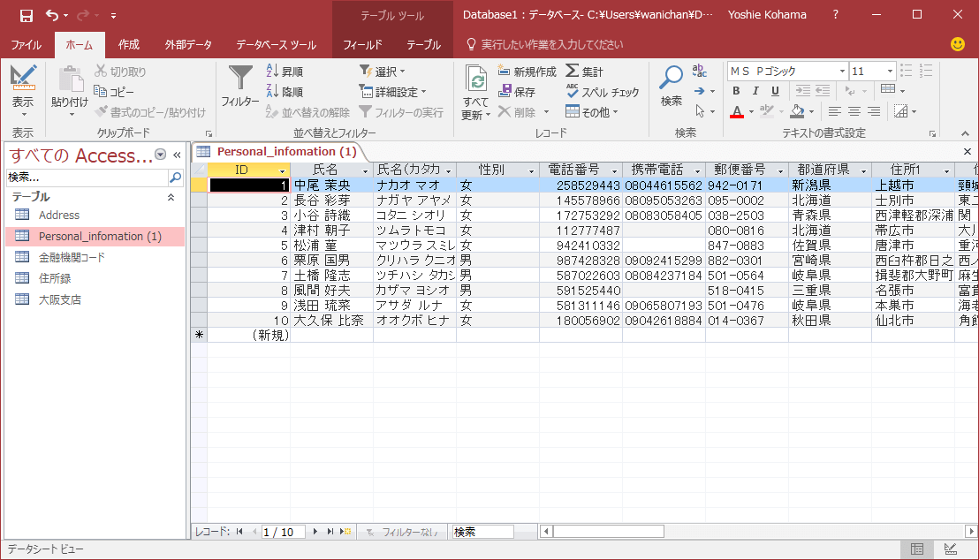Viewport: 979px width, 560px height.
Task: Click the Find (検索) magnifier icon
Action: click(x=672, y=78)
